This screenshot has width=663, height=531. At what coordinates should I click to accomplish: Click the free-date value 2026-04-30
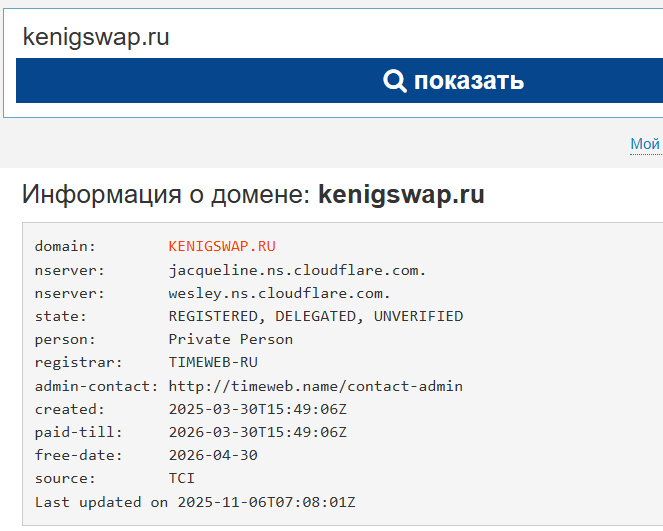(213, 455)
